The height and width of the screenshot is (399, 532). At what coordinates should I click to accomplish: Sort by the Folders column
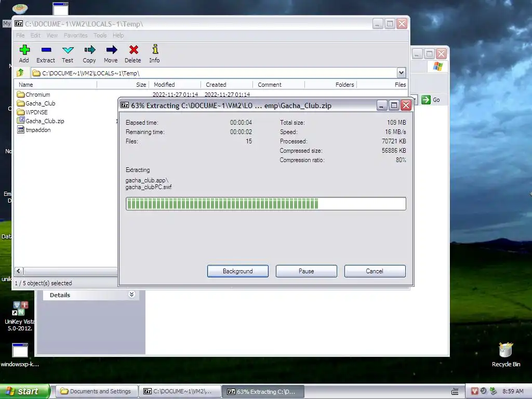coord(331,85)
